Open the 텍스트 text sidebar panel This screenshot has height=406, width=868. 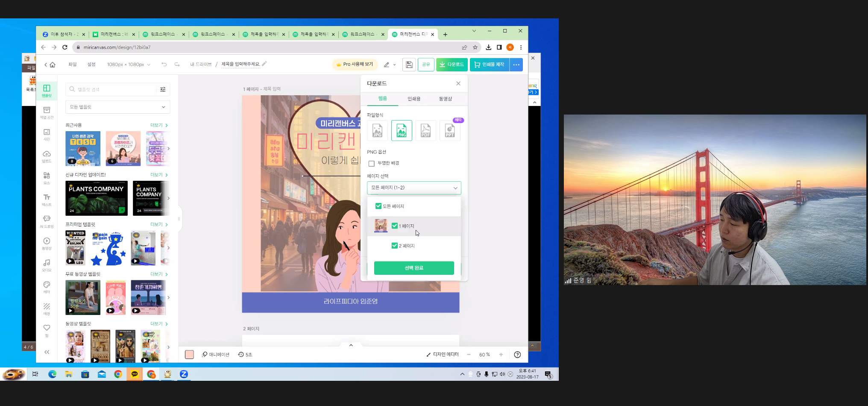(x=47, y=200)
